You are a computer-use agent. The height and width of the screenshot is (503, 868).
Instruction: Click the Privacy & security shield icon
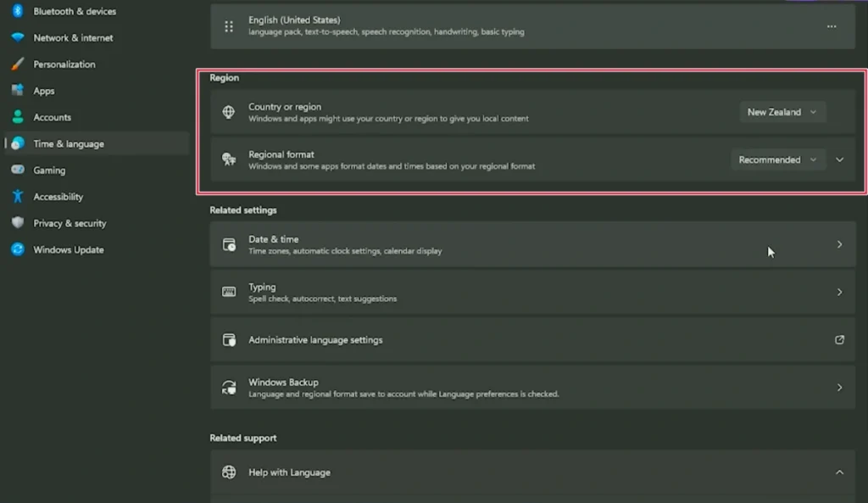pos(18,223)
